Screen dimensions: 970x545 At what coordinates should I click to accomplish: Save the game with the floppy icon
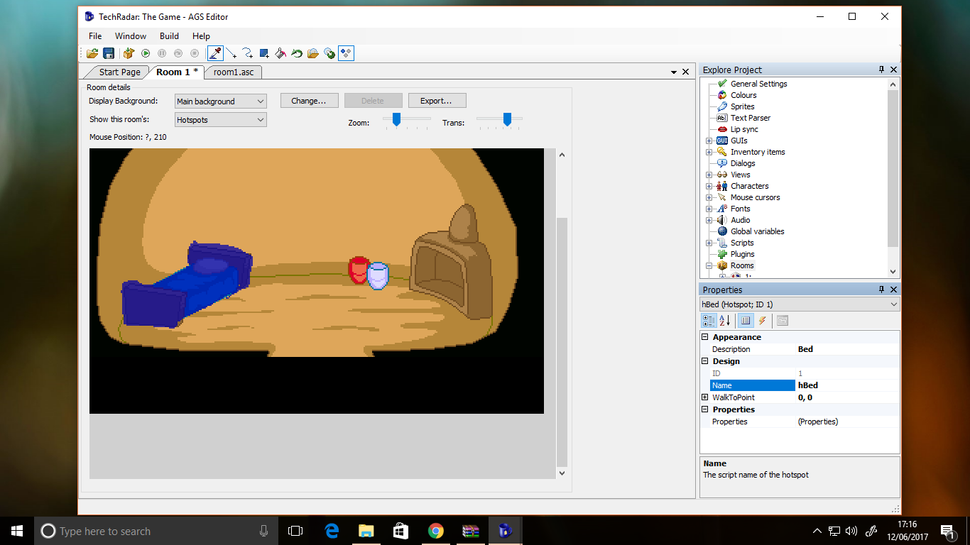tap(109, 53)
